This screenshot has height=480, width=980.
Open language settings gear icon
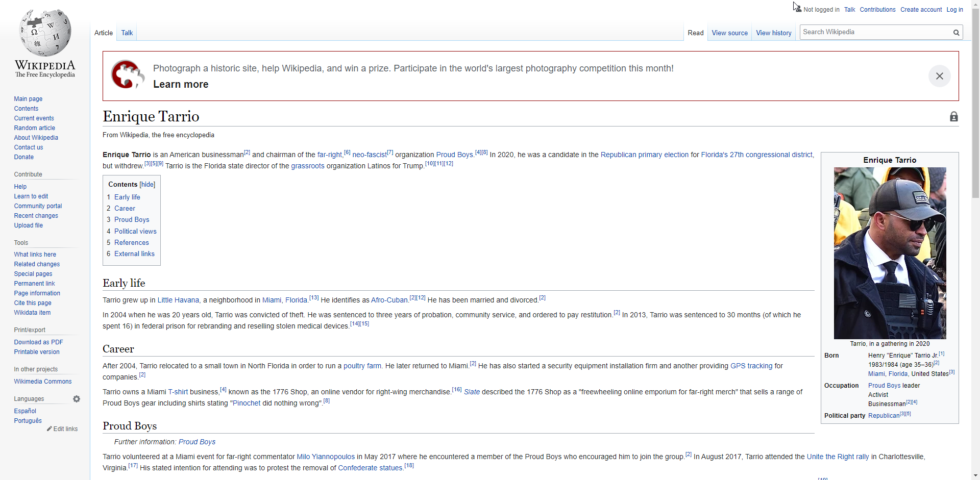click(x=77, y=399)
